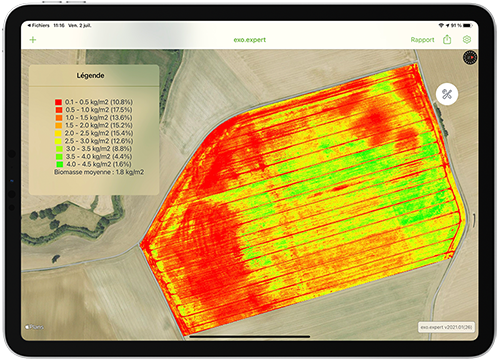Click the exo.expert title
The image size is (500, 362).
(250, 40)
